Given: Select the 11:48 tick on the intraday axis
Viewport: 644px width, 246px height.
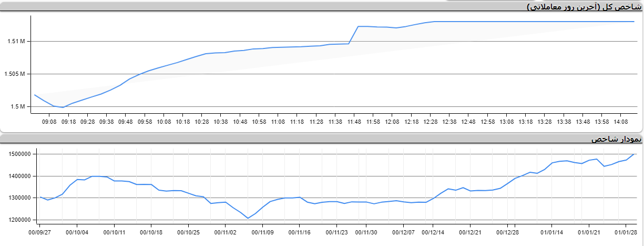Looking at the screenshot, I should (x=354, y=122).
